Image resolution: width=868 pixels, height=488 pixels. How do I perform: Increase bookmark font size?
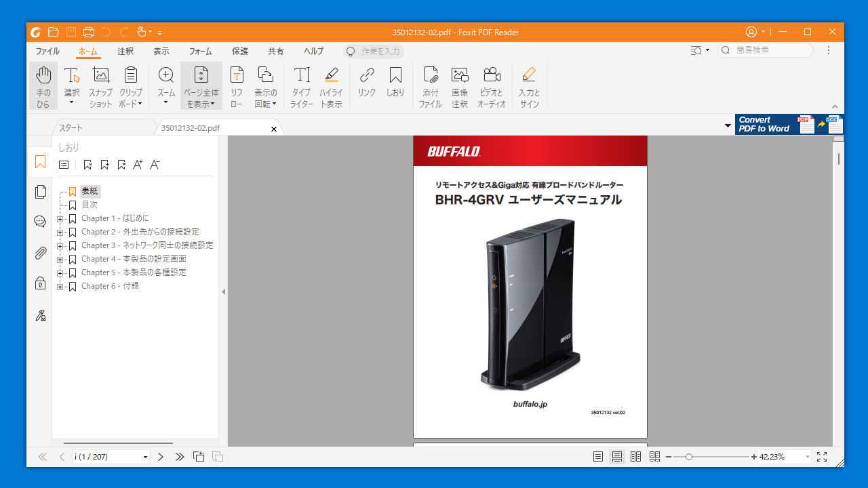[x=138, y=165]
